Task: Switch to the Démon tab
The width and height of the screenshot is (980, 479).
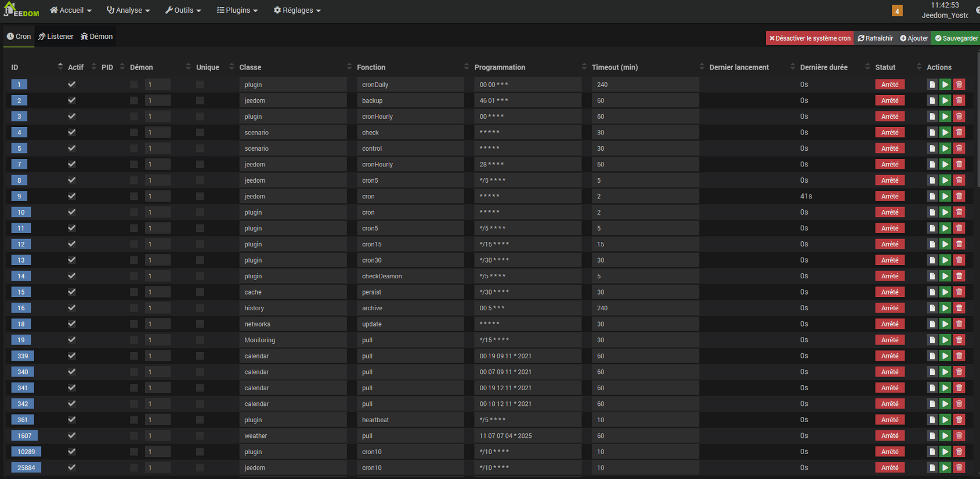Action: 97,37
